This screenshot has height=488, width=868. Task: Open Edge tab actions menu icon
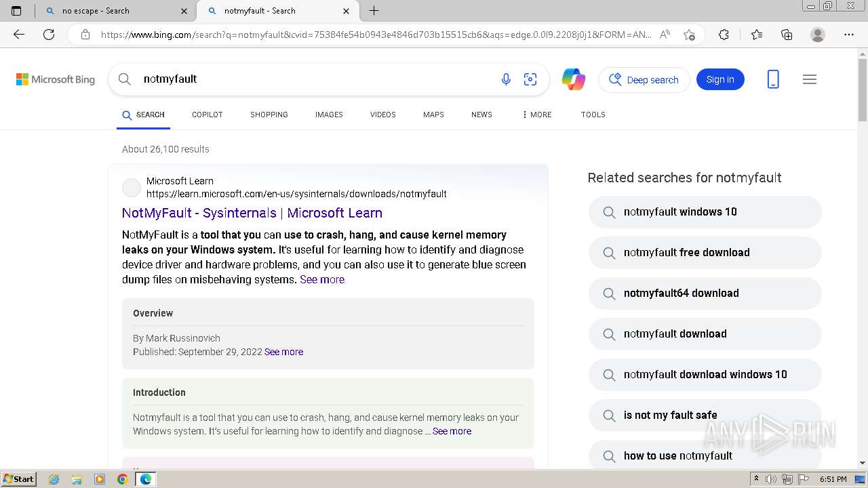click(x=16, y=11)
